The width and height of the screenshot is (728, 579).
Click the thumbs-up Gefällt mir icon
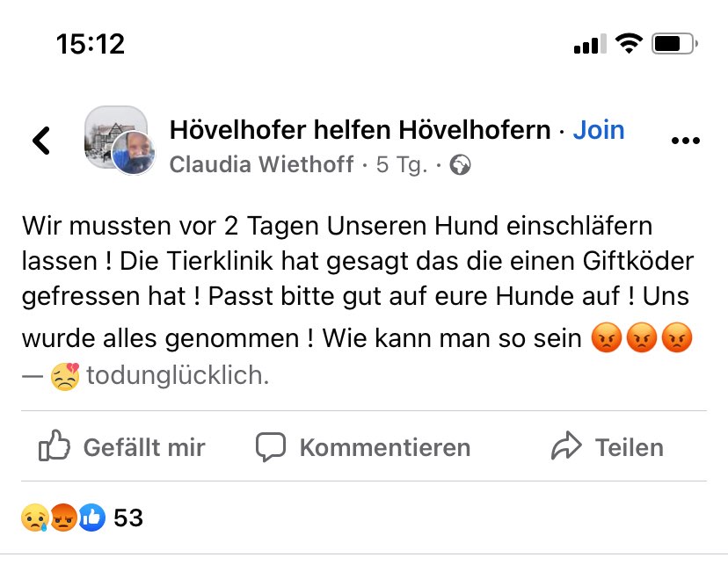pyautogui.click(x=55, y=446)
